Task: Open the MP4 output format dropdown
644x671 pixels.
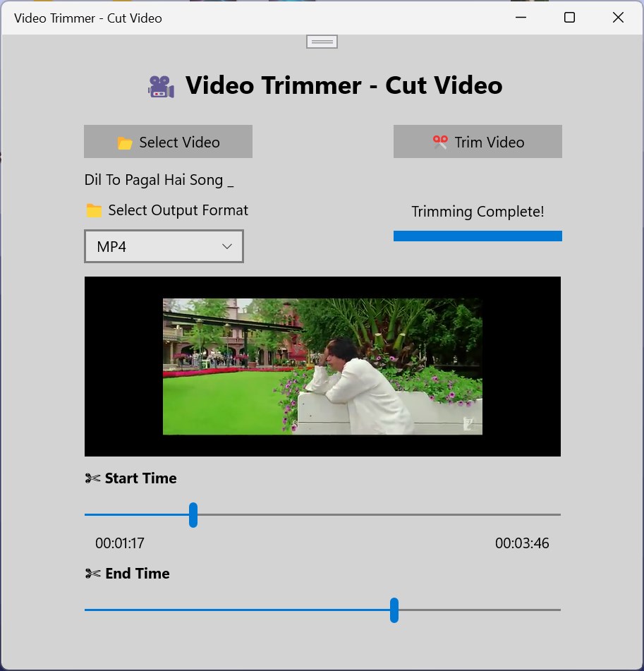Action: [x=164, y=246]
